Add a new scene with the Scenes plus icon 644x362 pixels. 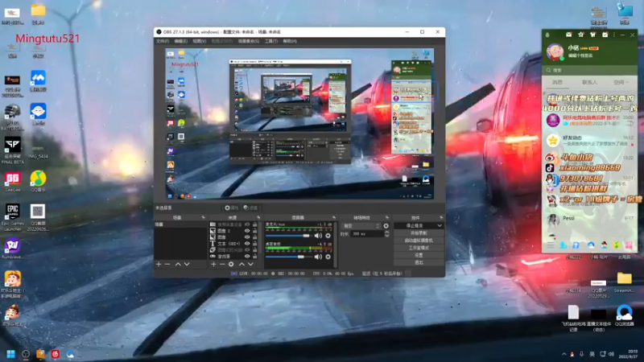click(159, 264)
